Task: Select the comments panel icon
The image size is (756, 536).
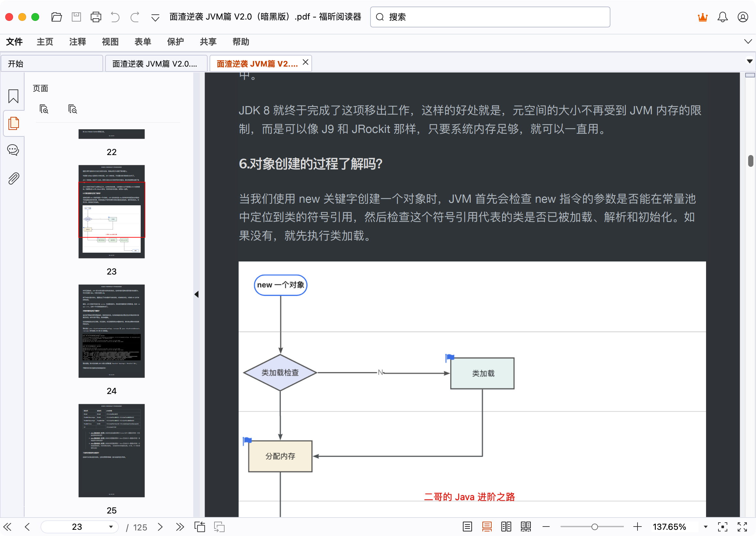Action: (x=13, y=150)
